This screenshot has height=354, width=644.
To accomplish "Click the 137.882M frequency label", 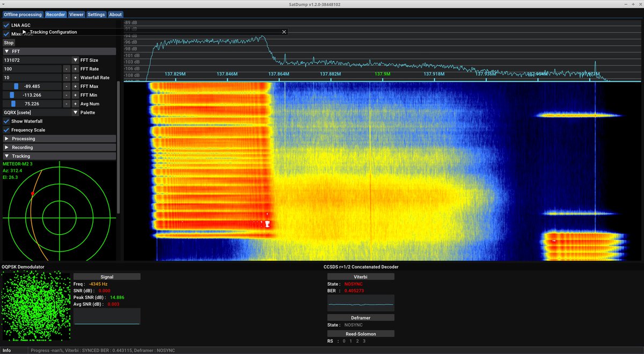I will pyautogui.click(x=331, y=74).
